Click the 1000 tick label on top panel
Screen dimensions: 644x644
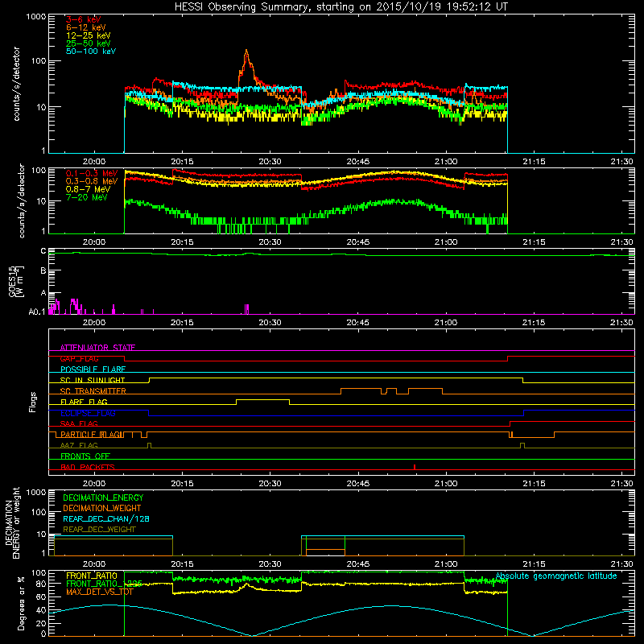pyautogui.click(x=35, y=17)
